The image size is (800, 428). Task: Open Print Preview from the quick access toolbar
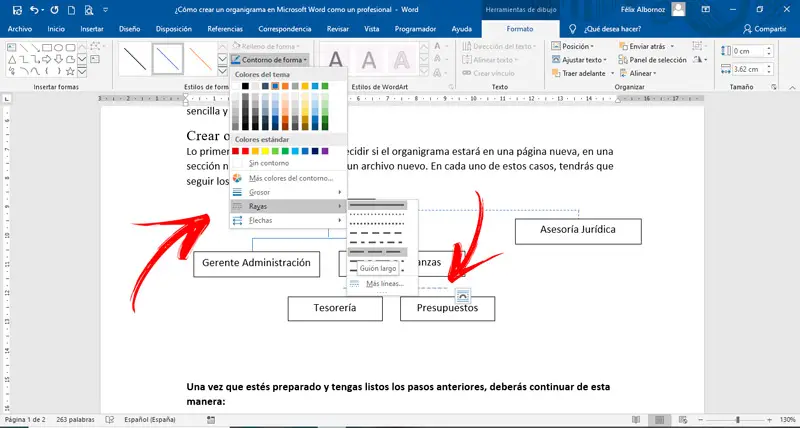[89, 10]
